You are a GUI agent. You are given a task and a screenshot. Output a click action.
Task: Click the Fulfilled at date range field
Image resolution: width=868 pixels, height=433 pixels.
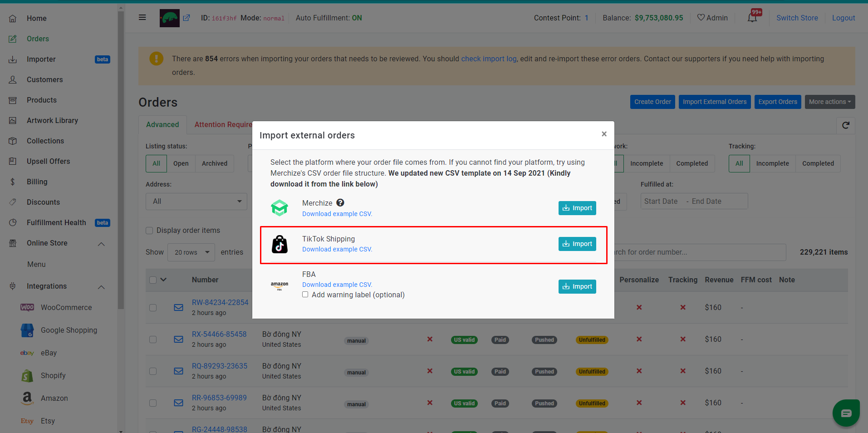[x=694, y=201]
